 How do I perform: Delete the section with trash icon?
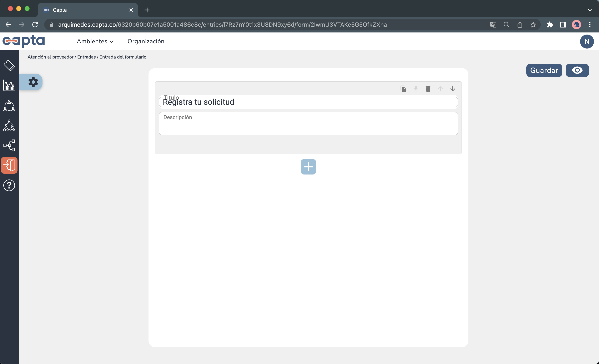(x=428, y=89)
